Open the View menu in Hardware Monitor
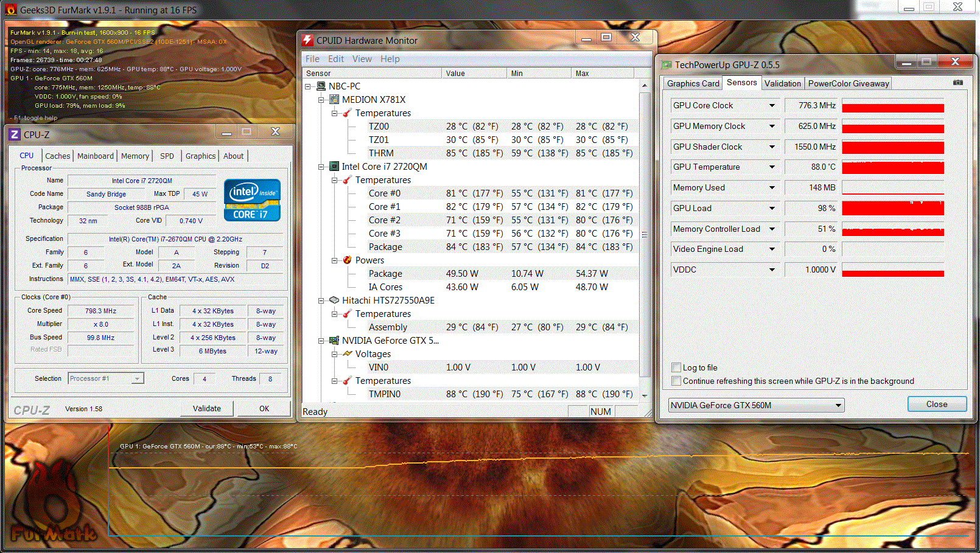 (x=362, y=59)
